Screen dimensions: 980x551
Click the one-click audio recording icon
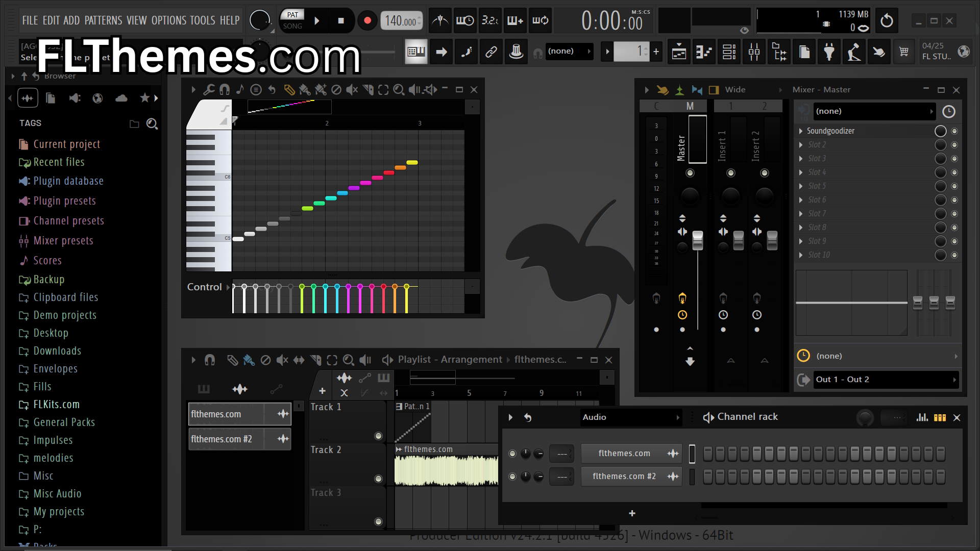(x=854, y=52)
